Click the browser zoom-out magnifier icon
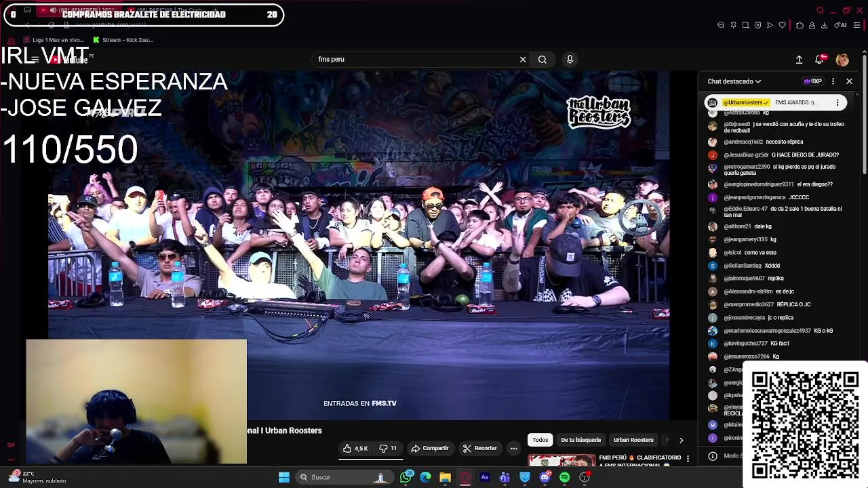The height and width of the screenshot is (488, 868). point(721,25)
